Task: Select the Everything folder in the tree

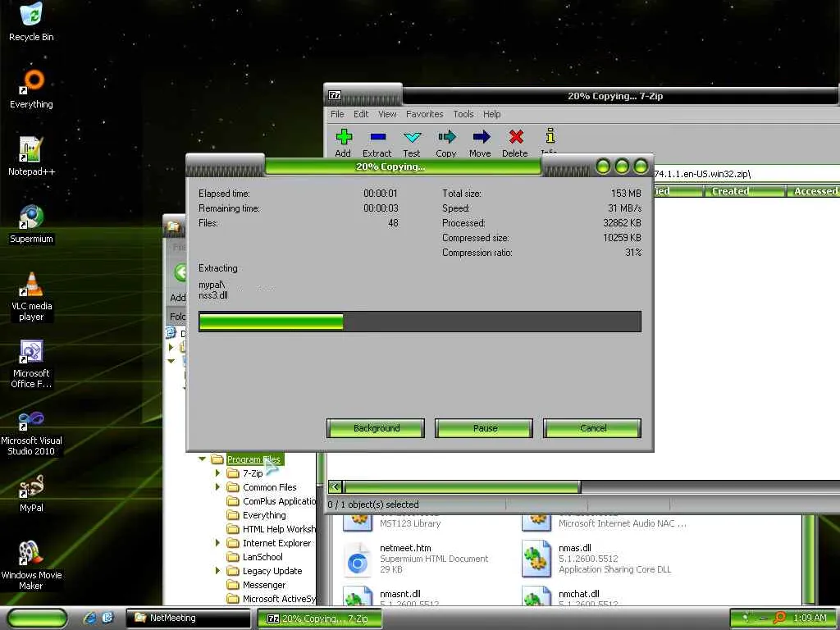Action: (257, 515)
